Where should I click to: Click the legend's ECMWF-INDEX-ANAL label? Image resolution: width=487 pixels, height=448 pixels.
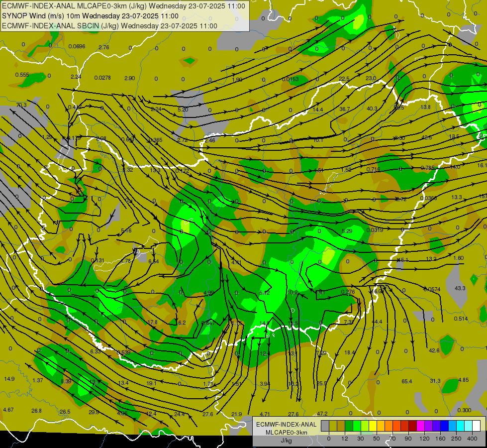tap(287, 425)
